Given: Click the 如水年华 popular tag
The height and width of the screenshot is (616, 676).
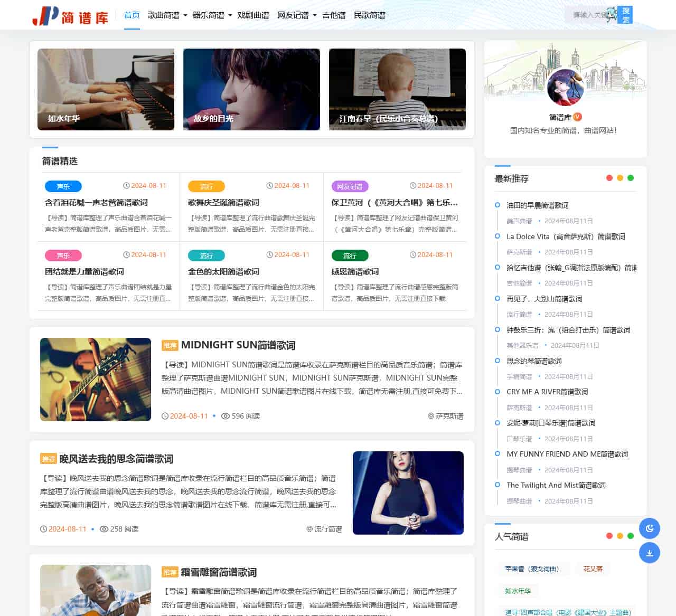Looking at the screenshot, I should click(x=518, y=591).
